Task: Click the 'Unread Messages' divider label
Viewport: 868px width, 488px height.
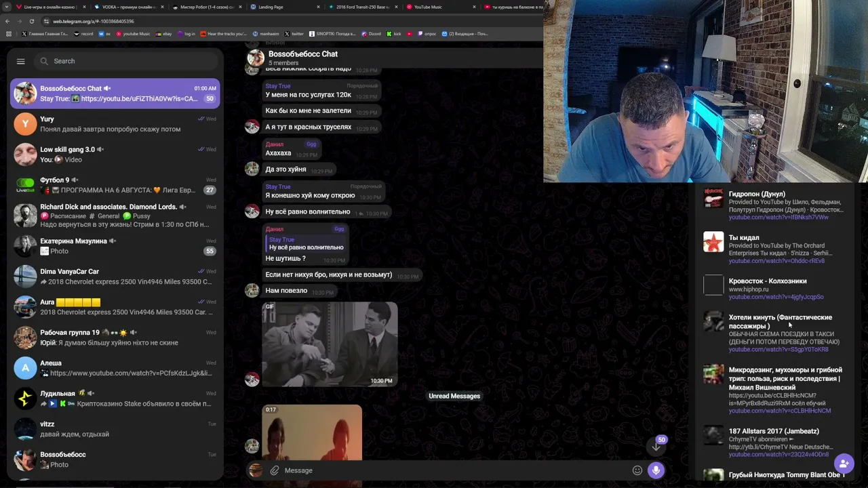Action: click(454, 396)
